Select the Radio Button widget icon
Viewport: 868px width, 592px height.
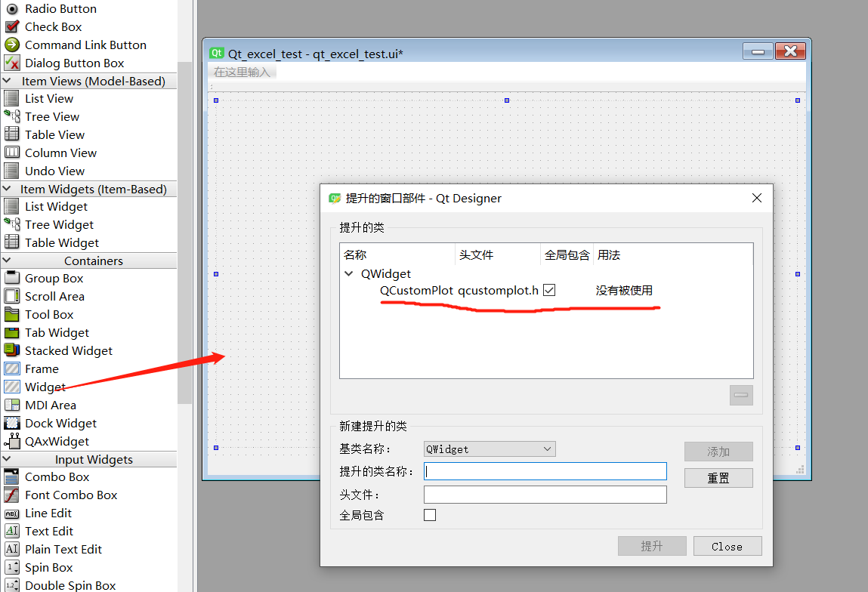[x=11, y=9]
